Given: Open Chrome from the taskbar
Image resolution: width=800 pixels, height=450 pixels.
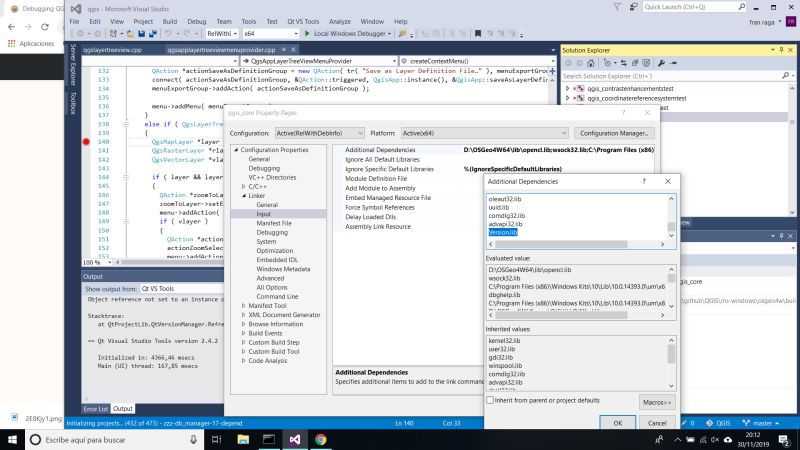Looking at the screenshot, I should pyautogui.click(x=320, y=439).
